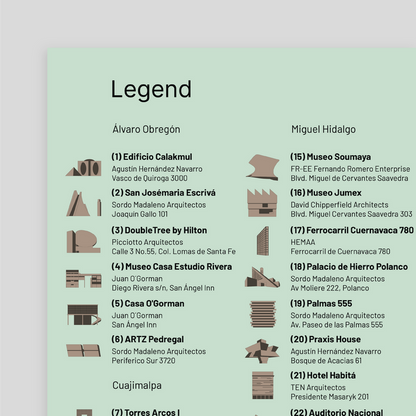Click the 'Joaquín Gallo 101' address
This screenshot has width=416, height=416.
[140, 214]
